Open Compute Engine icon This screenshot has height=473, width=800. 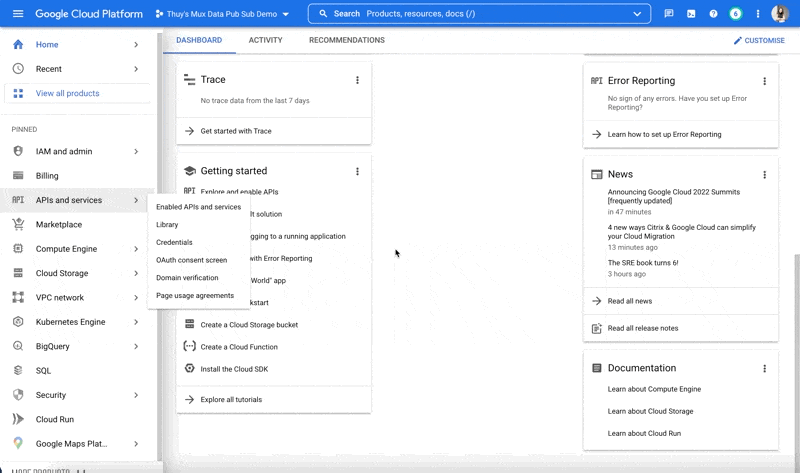point(18,248)
